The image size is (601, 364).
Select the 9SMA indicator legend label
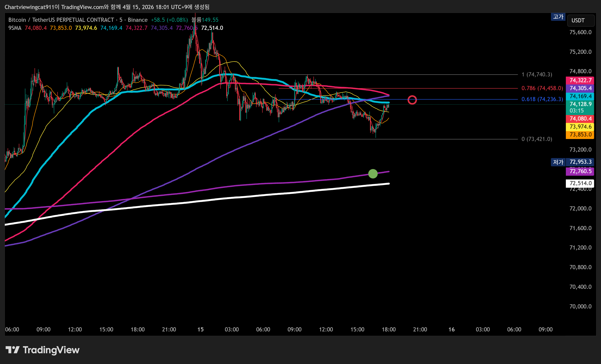pyautogui.click(x=15, y=28)
